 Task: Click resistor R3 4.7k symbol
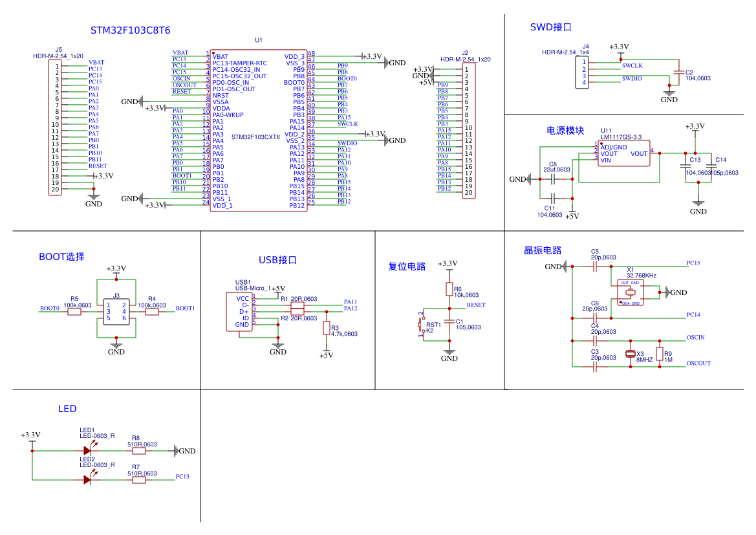(327, 329)
